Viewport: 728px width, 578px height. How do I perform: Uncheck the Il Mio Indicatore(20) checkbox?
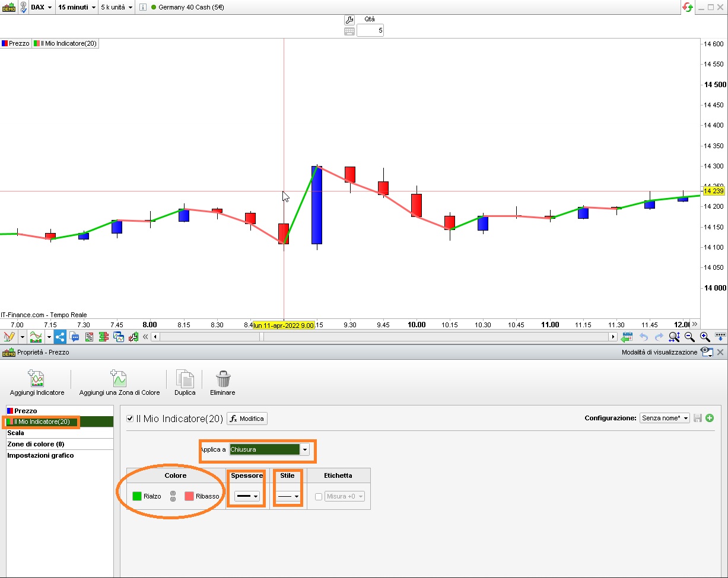point(131,419)
